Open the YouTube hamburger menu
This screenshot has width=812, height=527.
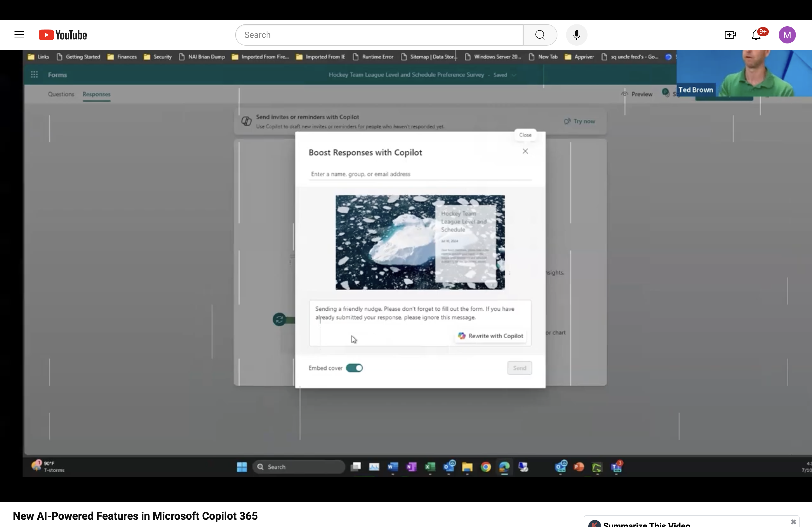click(x=19, y=34)
